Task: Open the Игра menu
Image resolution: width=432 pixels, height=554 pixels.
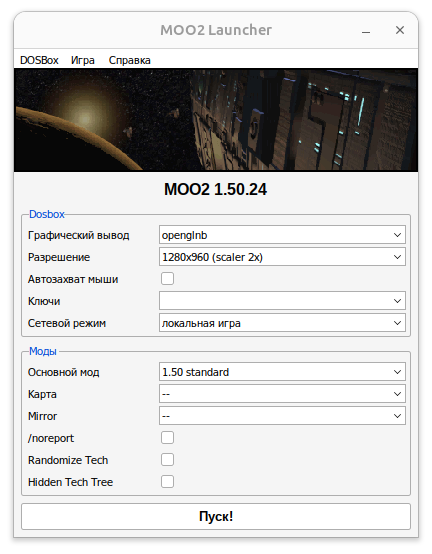Action: tap(83, 60)
